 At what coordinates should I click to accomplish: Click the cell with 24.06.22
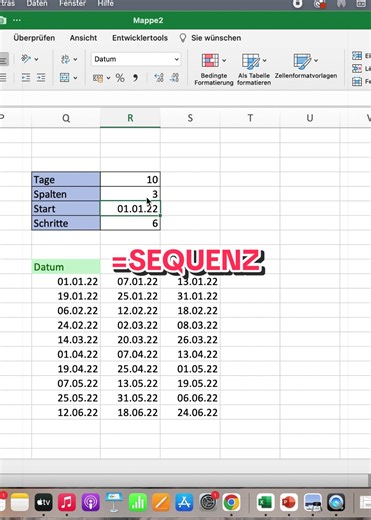[x=190, y=412]
